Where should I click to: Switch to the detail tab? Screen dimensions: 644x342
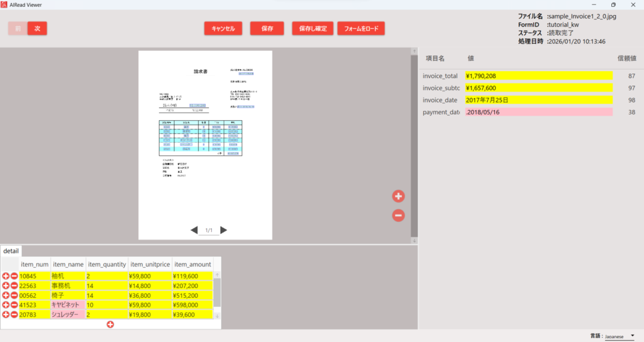click(x=11, y=251)
